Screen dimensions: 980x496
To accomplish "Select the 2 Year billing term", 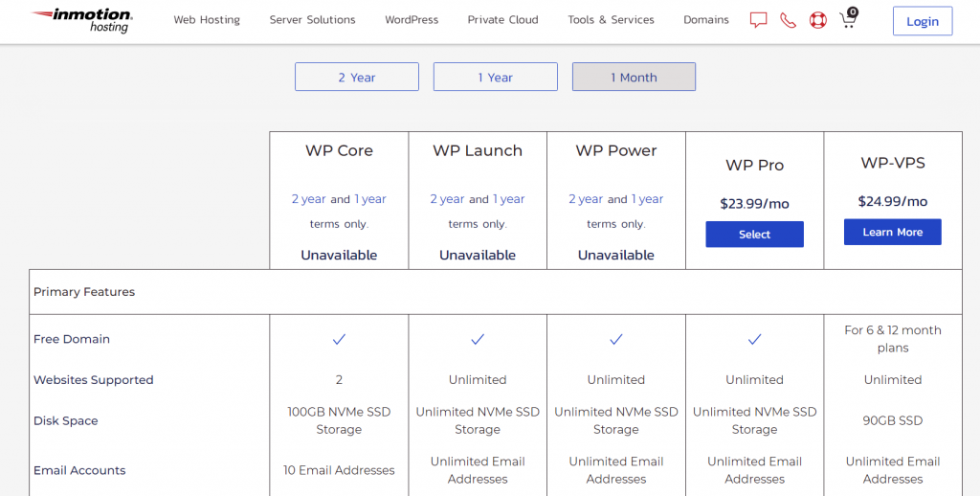I will pyautogui.click(x=356, y=78).
